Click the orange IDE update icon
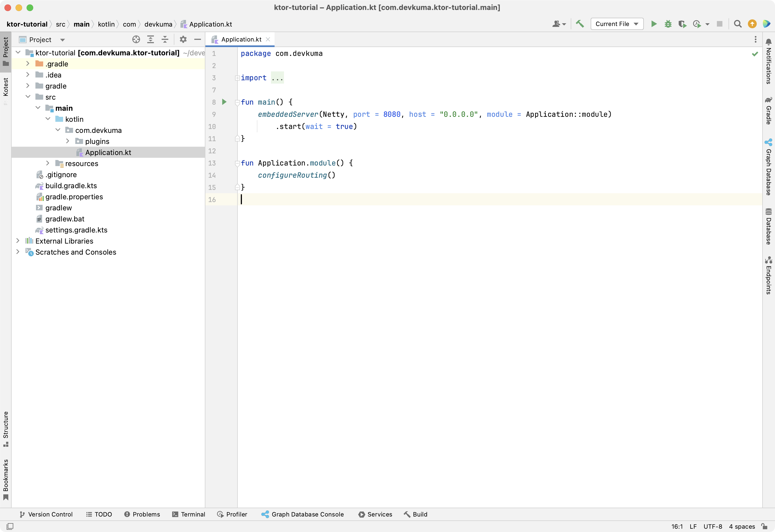The width and height of the screenshot is (775, 532). (x=752, y=24)
